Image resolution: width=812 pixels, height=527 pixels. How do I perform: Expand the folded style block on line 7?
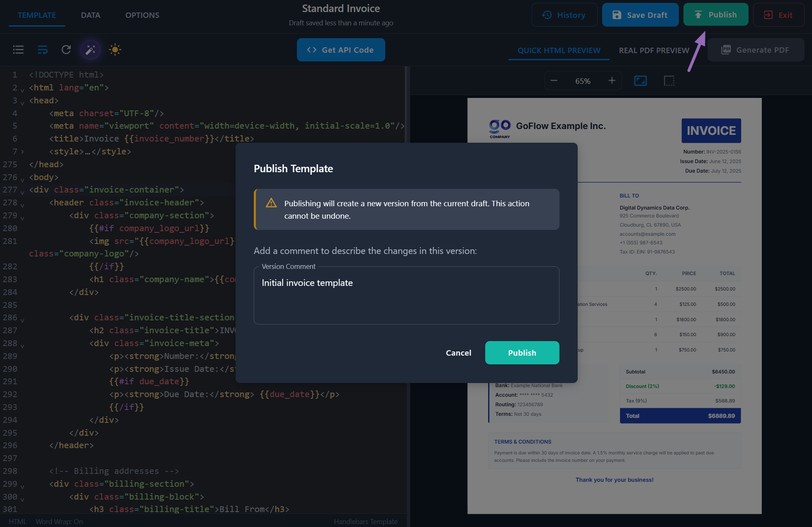click(23, 151)
